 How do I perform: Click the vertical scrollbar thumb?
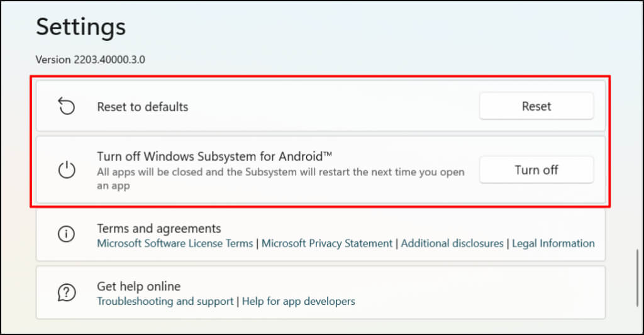(638, 283)
